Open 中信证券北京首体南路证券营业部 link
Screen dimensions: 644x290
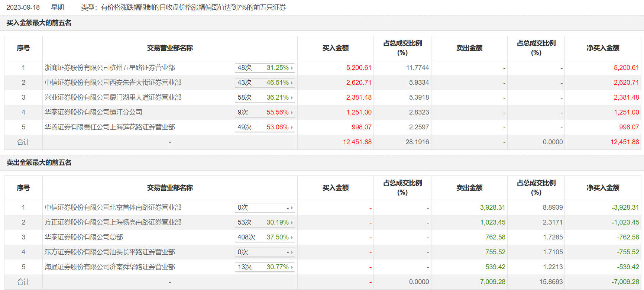pyautogui.click(x=113, y=207)
